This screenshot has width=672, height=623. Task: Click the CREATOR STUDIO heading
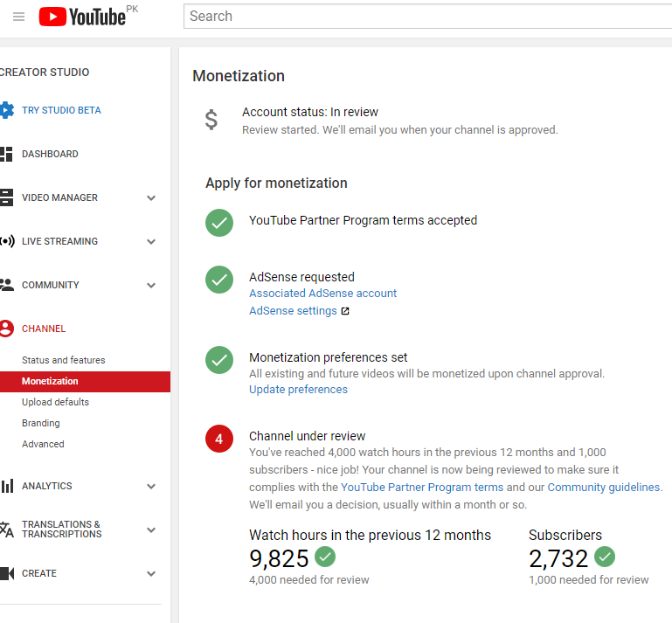45,72
